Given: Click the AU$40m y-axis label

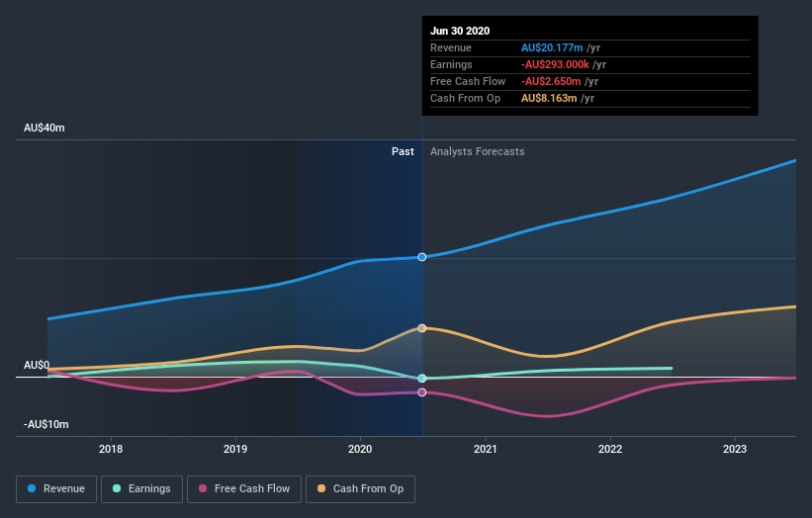Looking at the screenshot, I should click(45, 128).
